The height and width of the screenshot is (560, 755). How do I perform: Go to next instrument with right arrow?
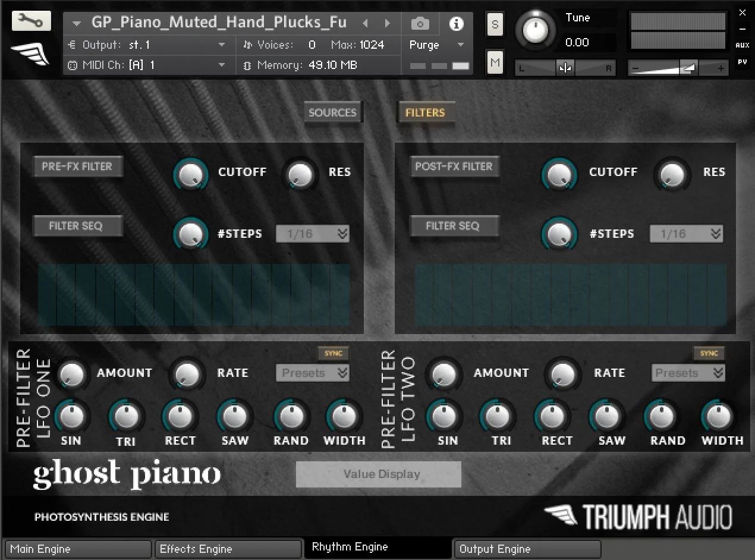click(388, 24)
